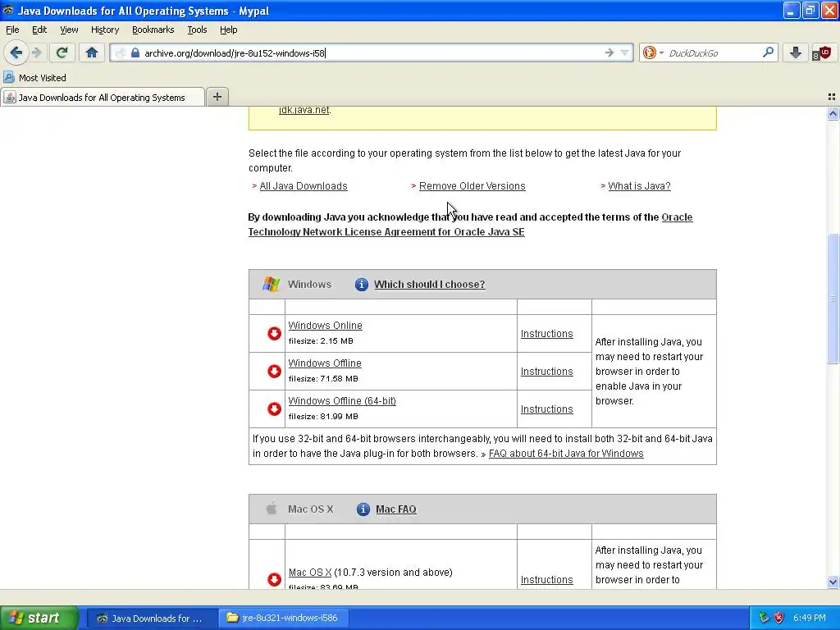Image resolution: width=840 pixels, height=630 pixels.
Task: Click the info icon beside Mac FAQ
Action: pos(363,509)
